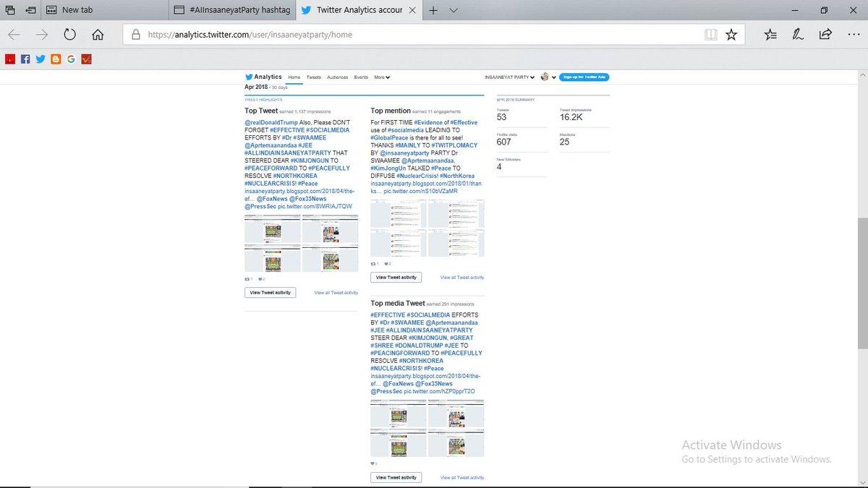The height and width of the screenshot is (488, 868).
Task: Open the Blogger icon on the favorites bar
Action: click(x=56, y=59)
